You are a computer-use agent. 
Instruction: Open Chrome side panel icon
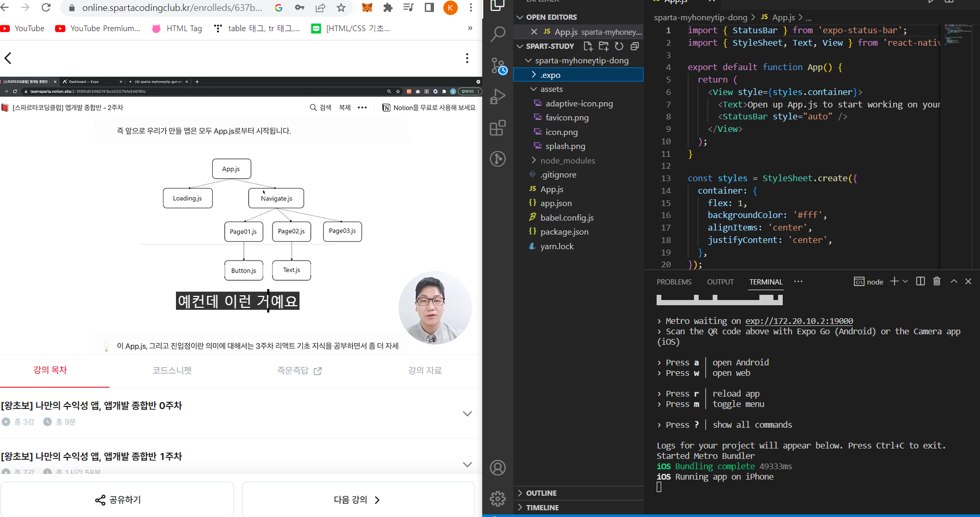[429, 7]
